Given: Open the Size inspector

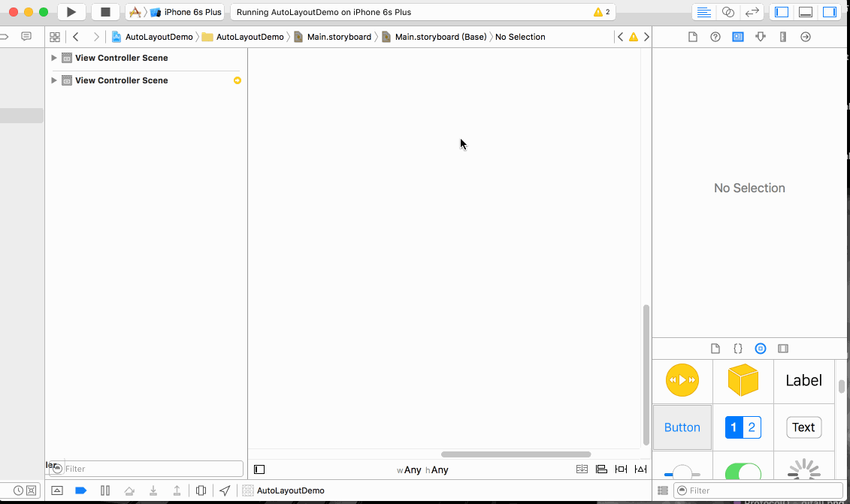Looking at the screenshot, I should coord(783,37).
